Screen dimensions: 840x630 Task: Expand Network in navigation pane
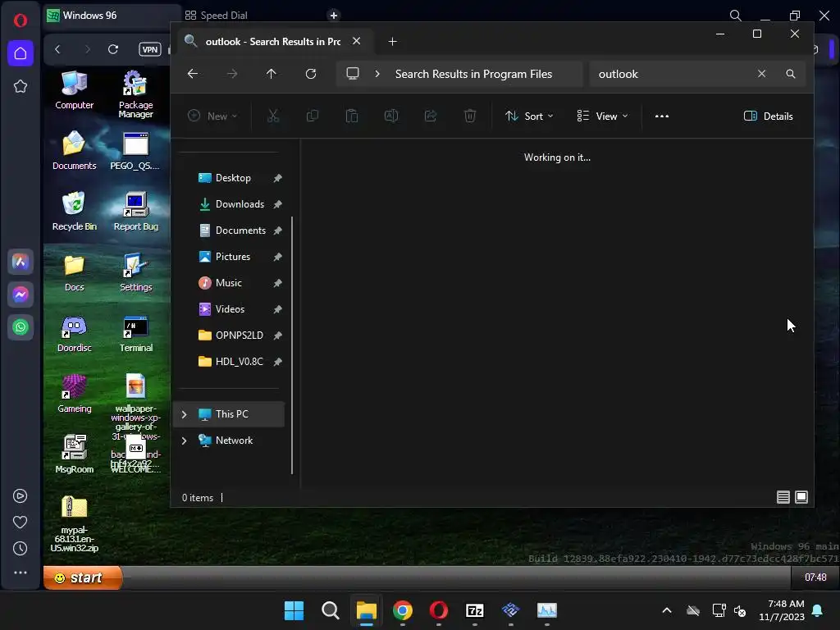click(185, 441)
